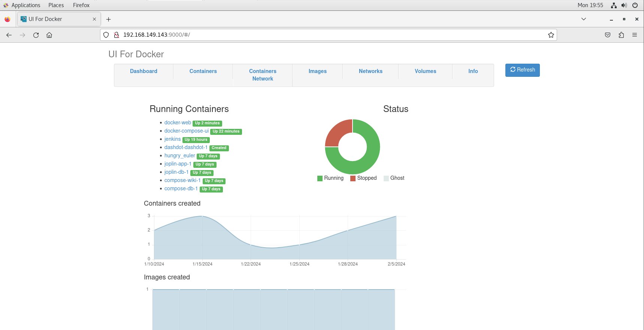Open the Networks tab
This screenshot has height=330, width=644.
[371, 71]
